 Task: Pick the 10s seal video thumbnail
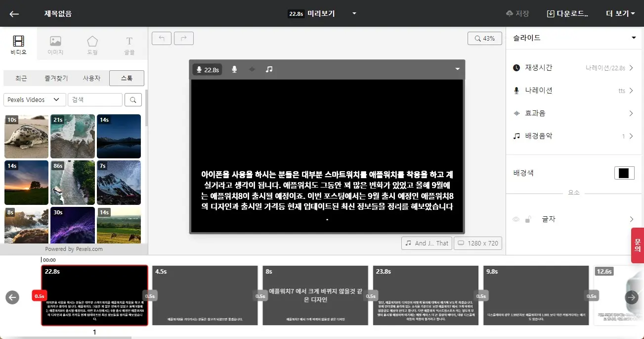click(x=26, y=136)
